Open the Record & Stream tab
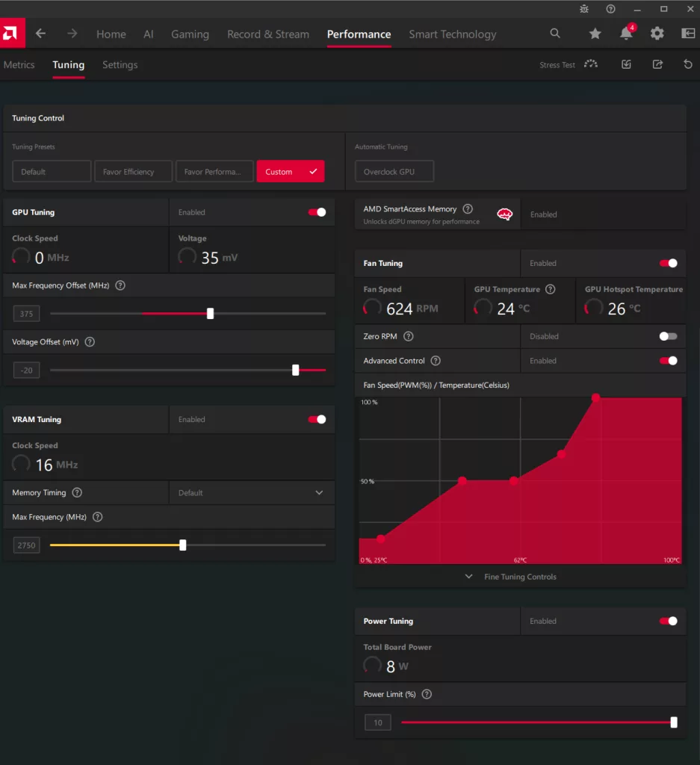 click(x=268, y=34)
